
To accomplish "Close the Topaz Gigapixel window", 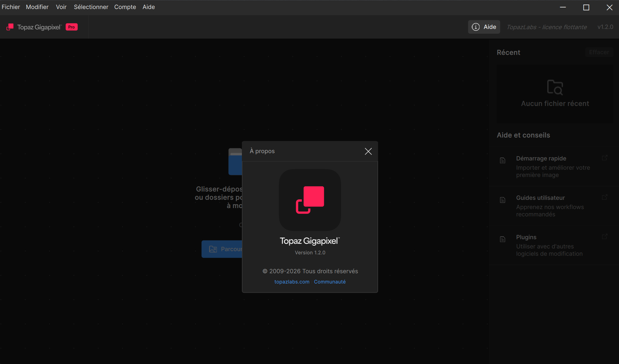I will tap(610, 7).
